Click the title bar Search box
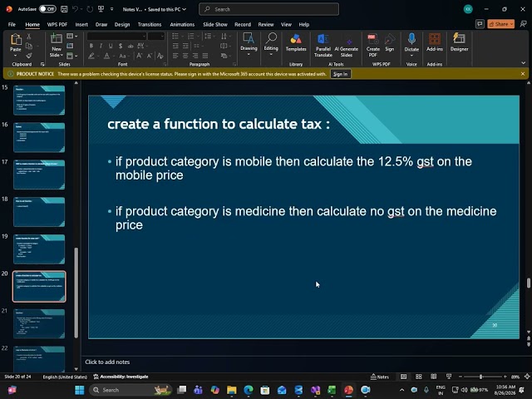 coord(268,9)
